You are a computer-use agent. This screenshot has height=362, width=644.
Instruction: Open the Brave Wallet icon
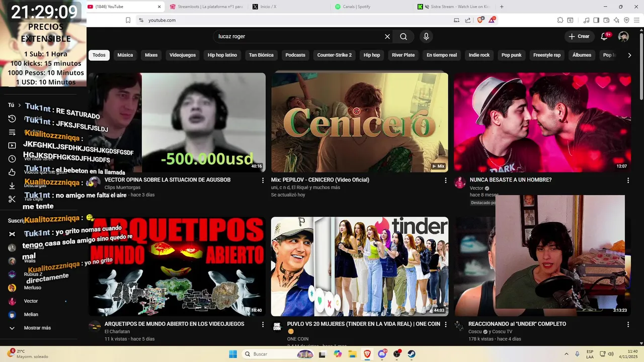click(606, 20)
